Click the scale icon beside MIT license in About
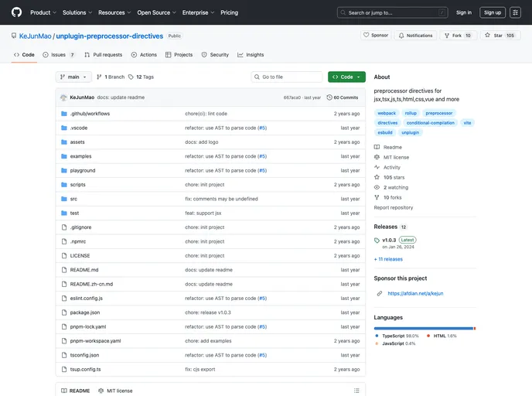532x396 pixels. [x=377, y=157]
